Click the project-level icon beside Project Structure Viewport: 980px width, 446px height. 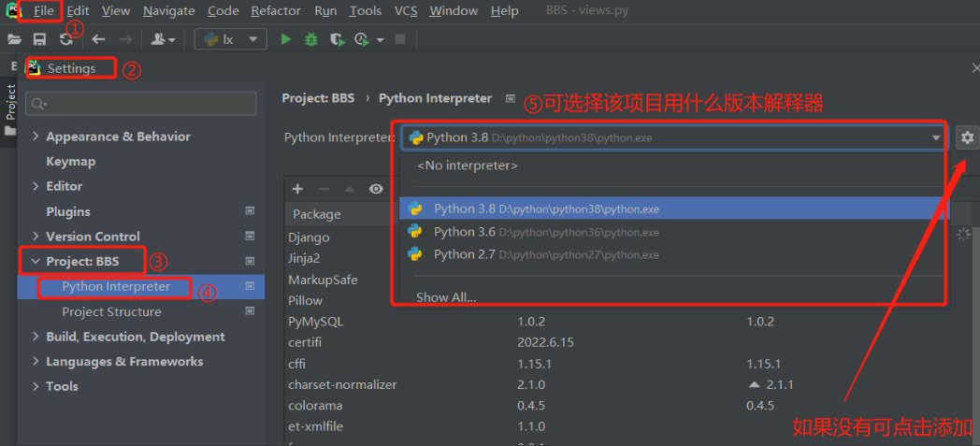point(250,311)
